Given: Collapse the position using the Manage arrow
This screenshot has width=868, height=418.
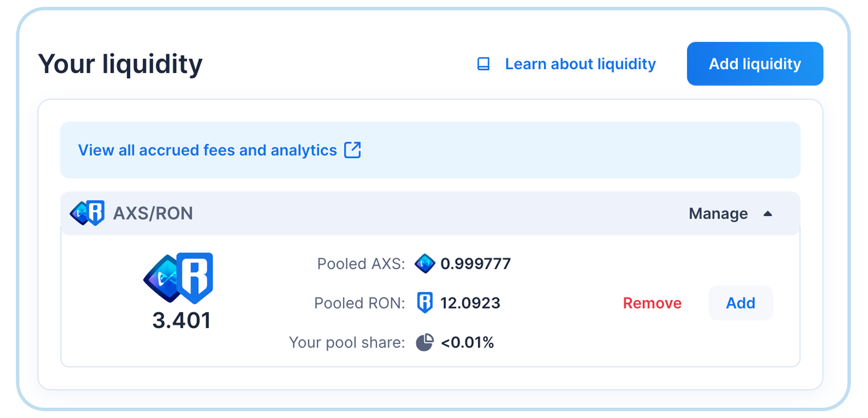Looking at the screenshot, I should [x=767, y=214].
